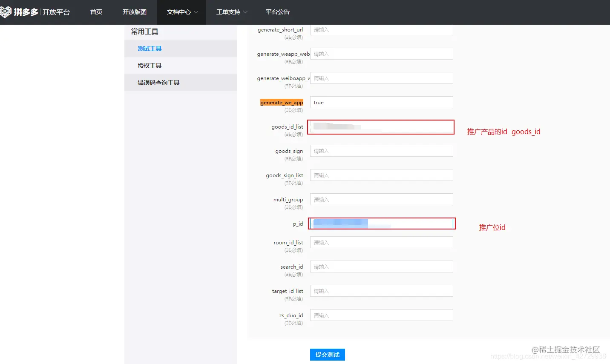Click the zs_duo_id field label
The width and height of the screenshot is (610, 364).
[x=291, y=315]
